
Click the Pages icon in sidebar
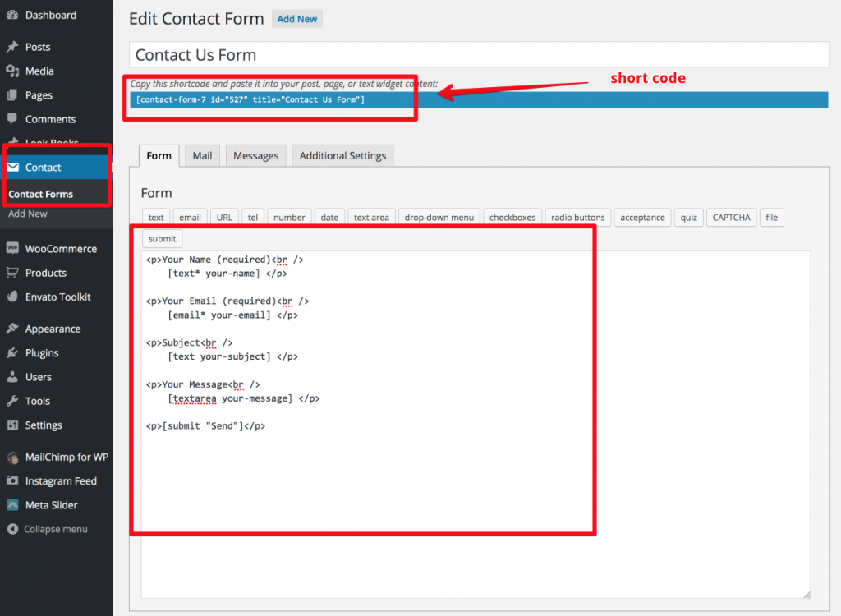pos(12,95)
